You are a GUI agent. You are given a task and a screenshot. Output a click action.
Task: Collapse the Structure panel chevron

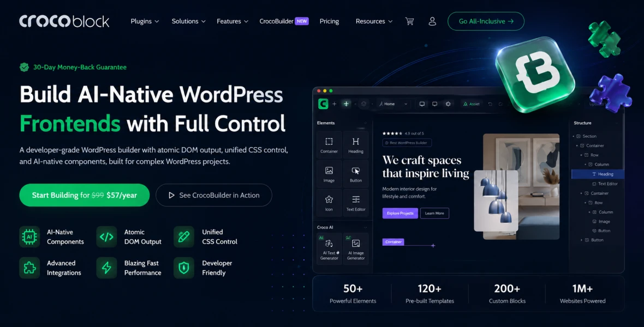[x=616, y=123]
